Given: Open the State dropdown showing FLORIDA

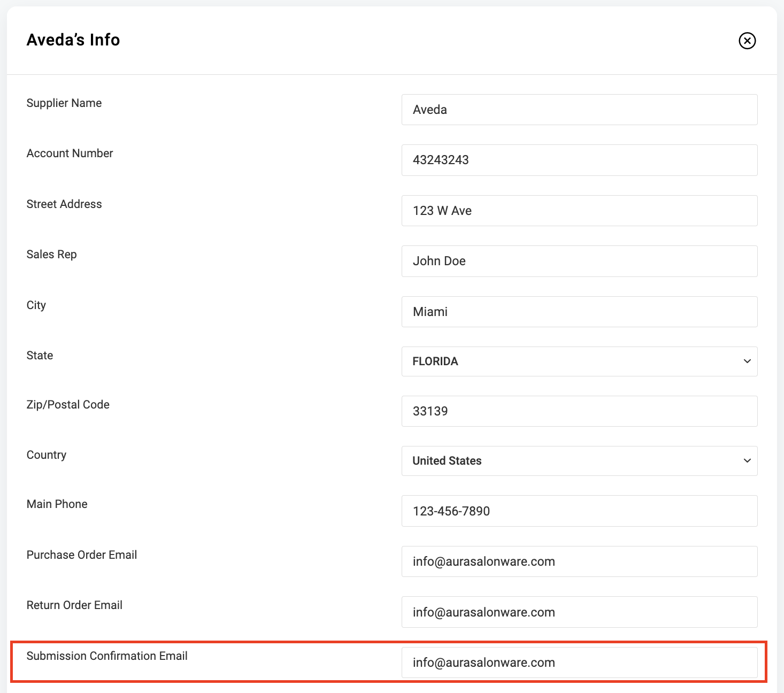Looking at the screenshot, I should coord(579,361).
